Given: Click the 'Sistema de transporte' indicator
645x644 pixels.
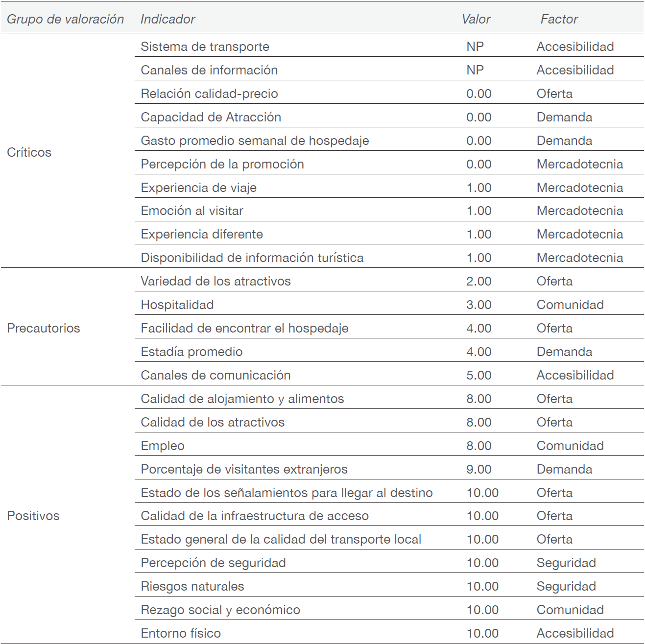Looking at the screenshot, I should point(205,47).
